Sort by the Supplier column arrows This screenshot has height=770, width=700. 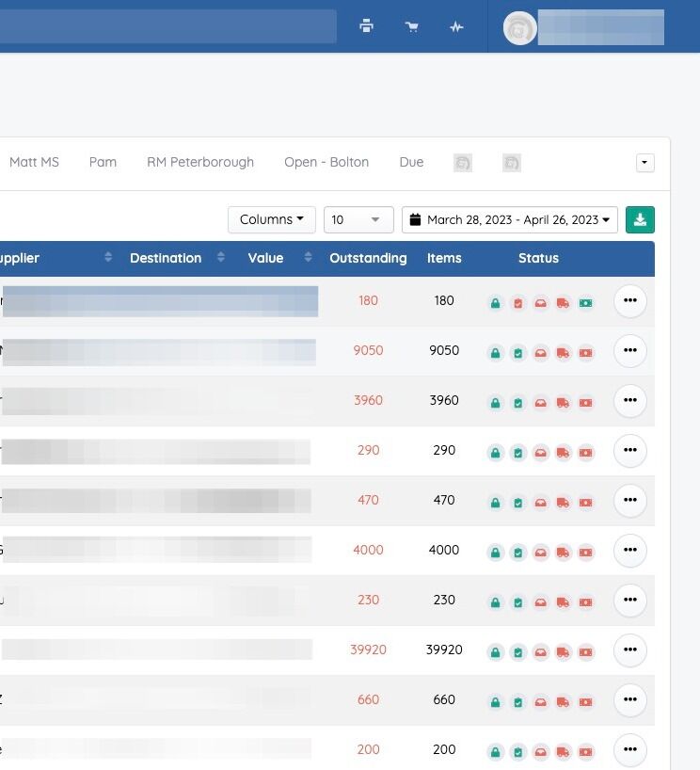tap(108, 257)
